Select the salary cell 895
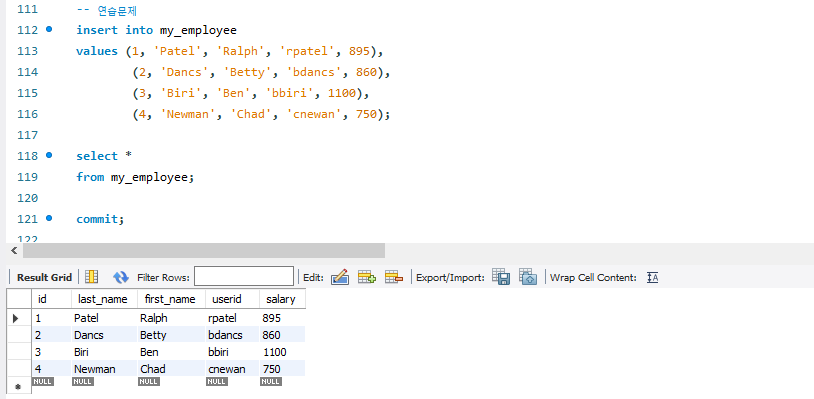The height and width of the screenshot is (399, 814). point(282,318)
